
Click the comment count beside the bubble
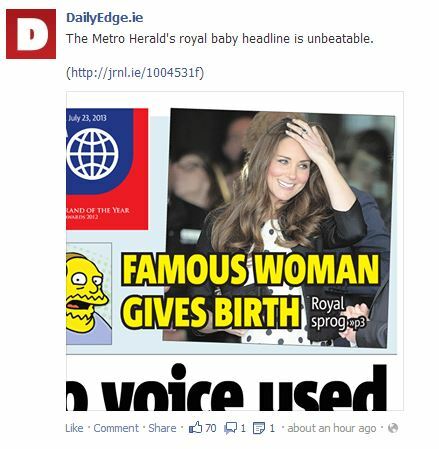click(243, 428)
